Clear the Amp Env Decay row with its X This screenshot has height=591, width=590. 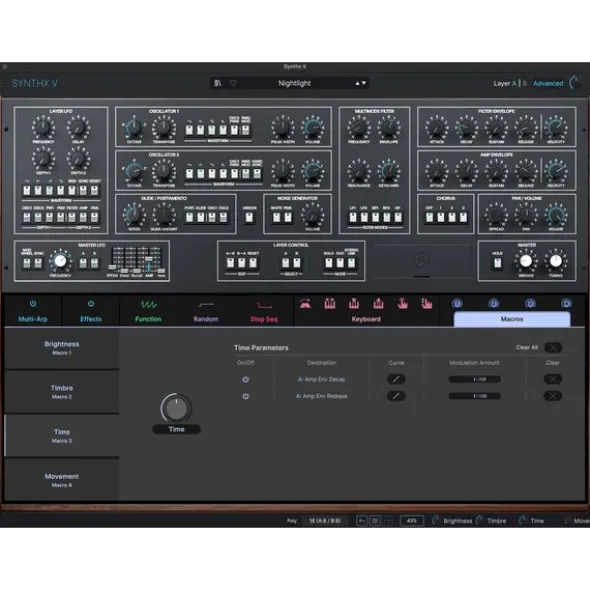pos(553,379)
